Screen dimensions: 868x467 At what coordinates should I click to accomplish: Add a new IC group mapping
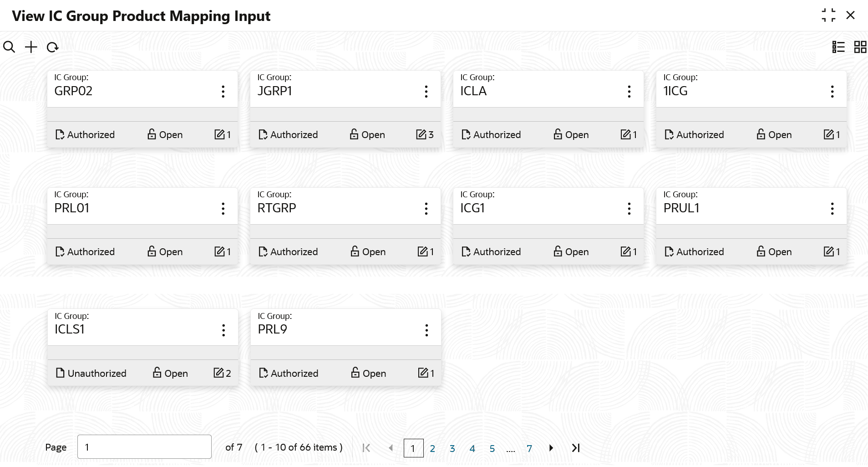click(31, 47)
